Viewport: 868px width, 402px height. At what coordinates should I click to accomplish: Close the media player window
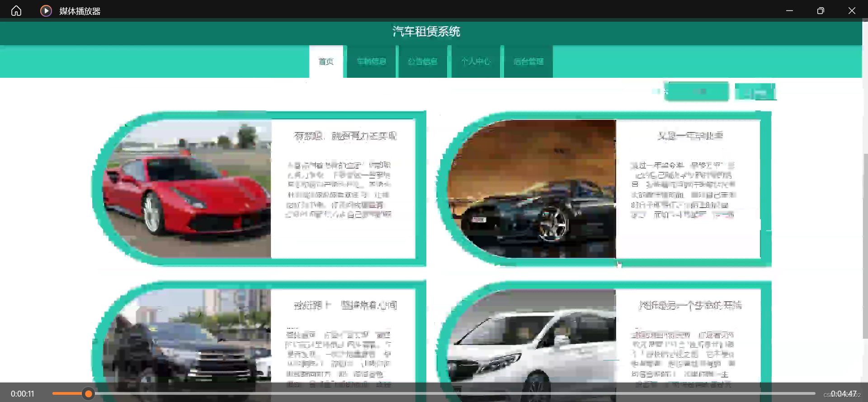coord(852,10)
